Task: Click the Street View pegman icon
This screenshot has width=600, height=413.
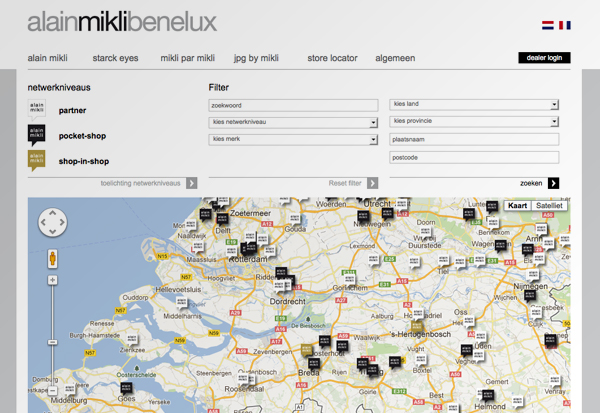Action: pyautogui.click(x=53, y=258)
